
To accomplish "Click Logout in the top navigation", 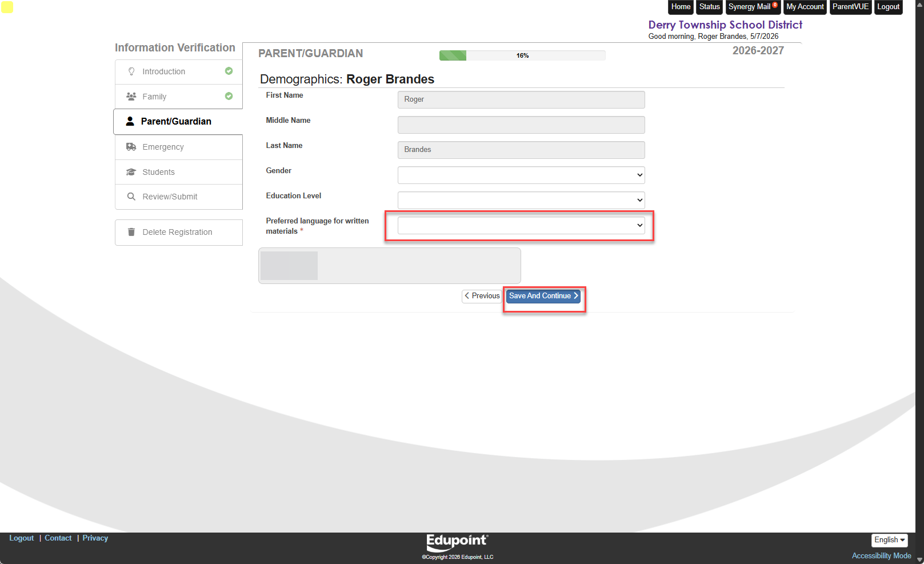I will point(888,7).
